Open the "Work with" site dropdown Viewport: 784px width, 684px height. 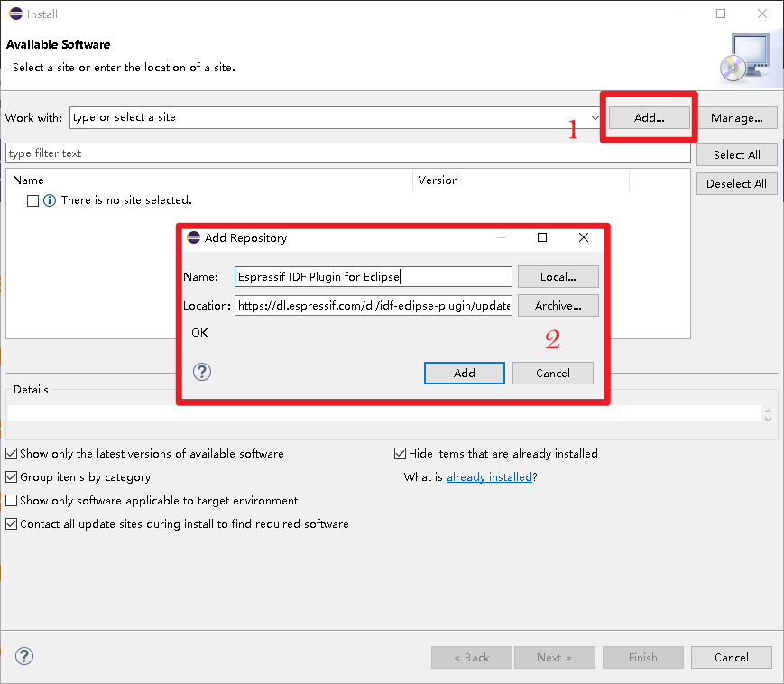594,117
